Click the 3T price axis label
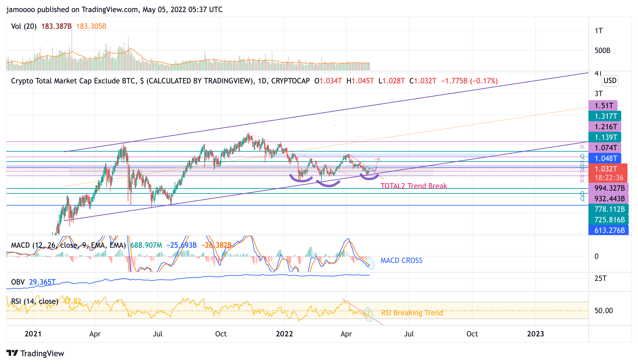 (599, 94)
